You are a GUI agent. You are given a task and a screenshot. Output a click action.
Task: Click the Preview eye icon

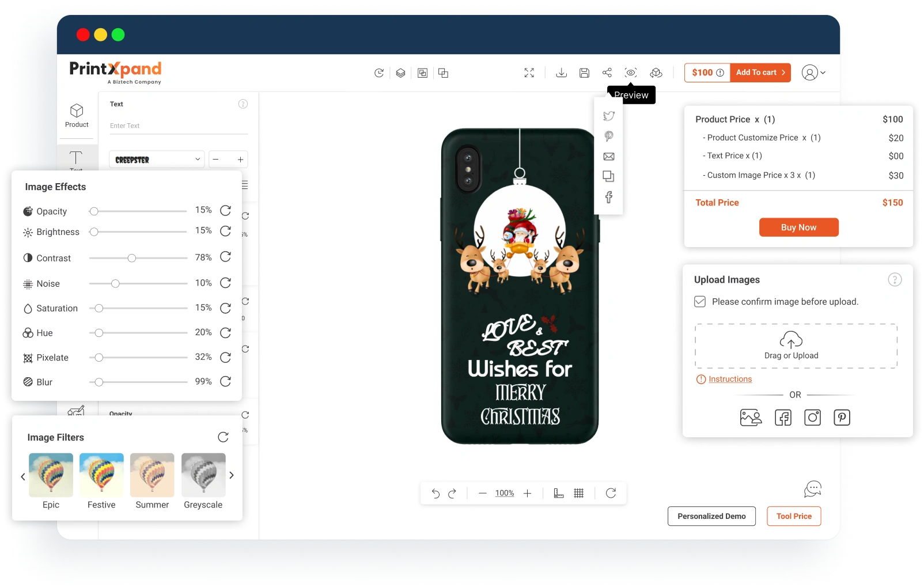631,73
